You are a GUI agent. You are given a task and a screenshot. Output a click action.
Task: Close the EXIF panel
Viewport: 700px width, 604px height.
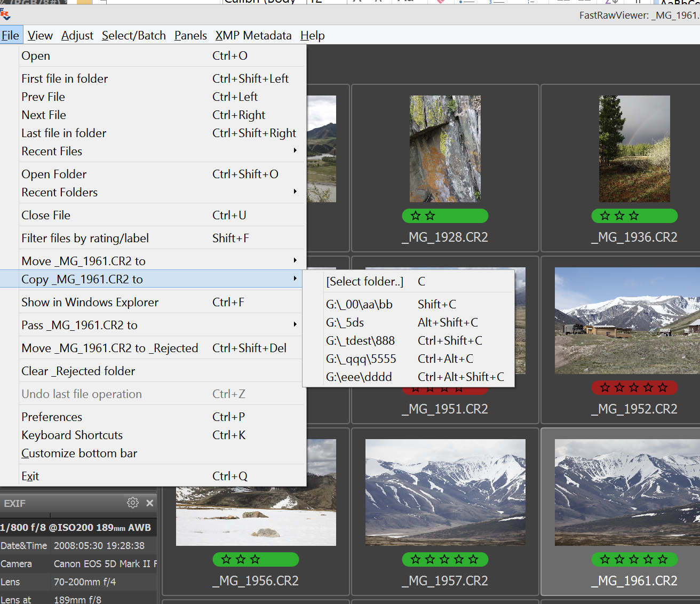pos(150,503)
